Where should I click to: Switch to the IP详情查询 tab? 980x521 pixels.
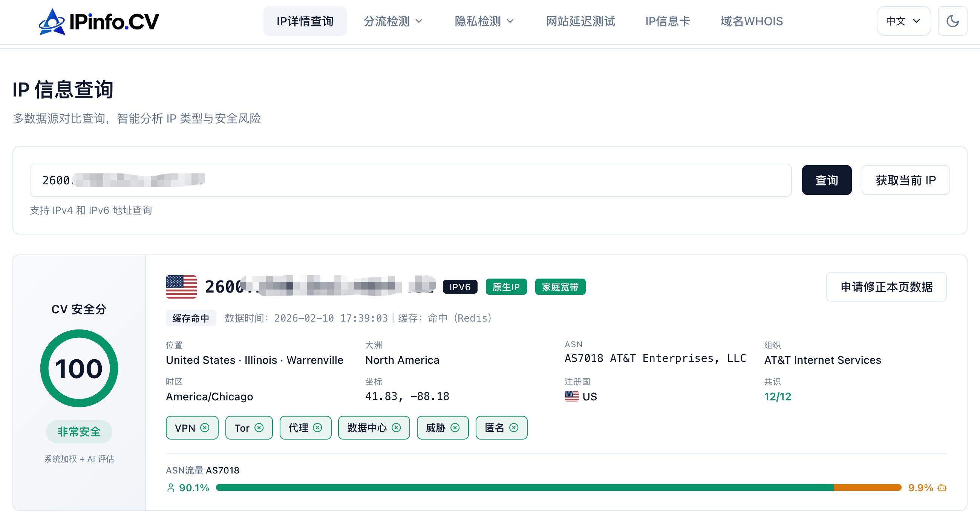click(x=305, y=21)
